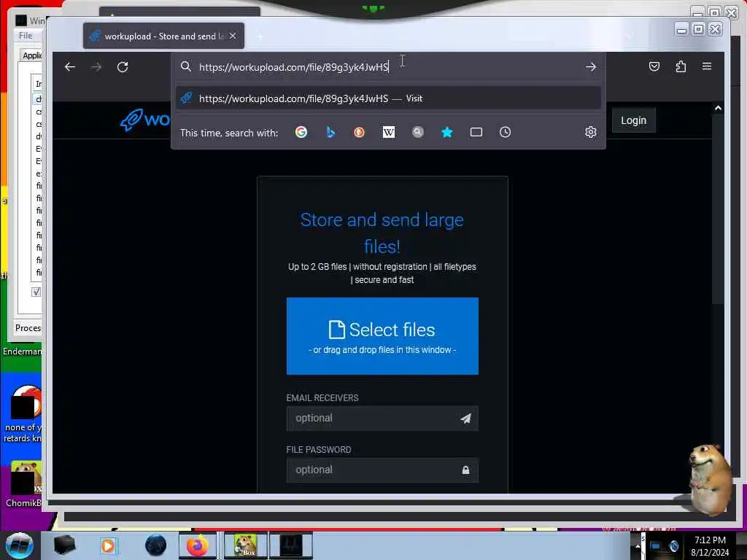747x560 pixels.
Task: Close the workupload browser tab
Action: click(x=233, y=36)
